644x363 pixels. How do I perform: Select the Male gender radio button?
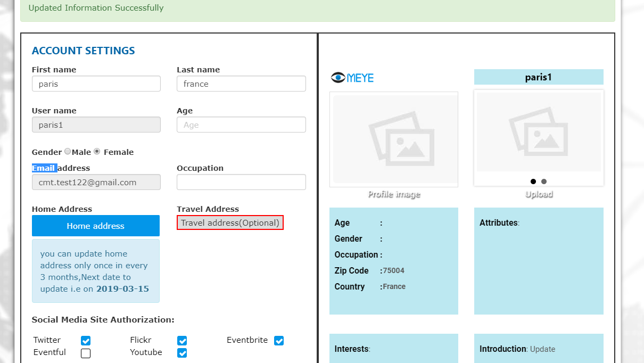[x=68, y=151]
